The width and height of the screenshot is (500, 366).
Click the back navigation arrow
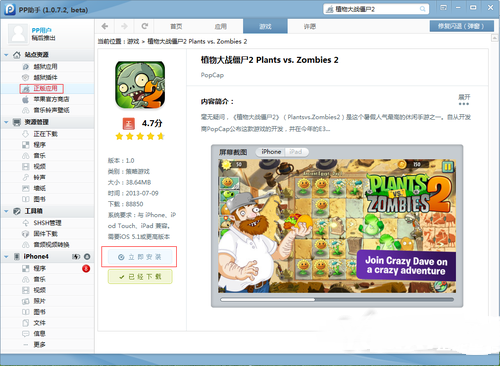click(105, 26)
